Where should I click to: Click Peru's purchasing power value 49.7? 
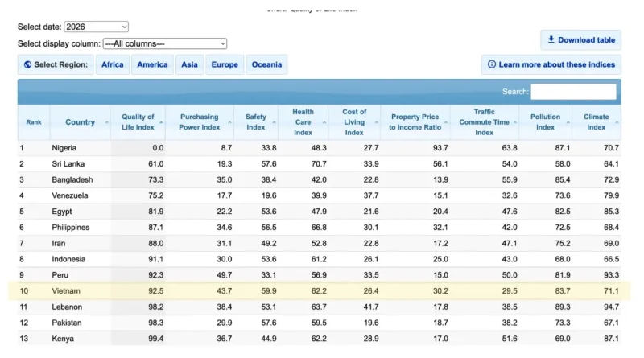point(225,275)
